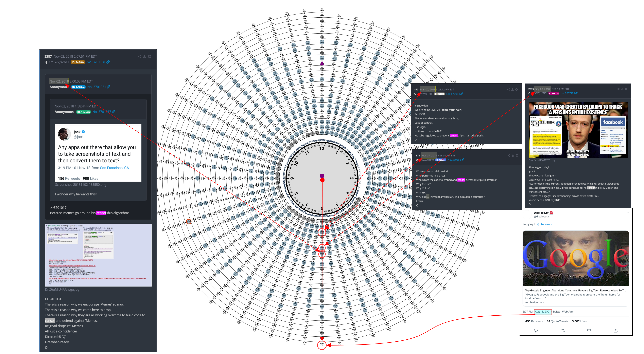Click the ID: ad0276 badge
Image resolution: width=644 pixels, height=354 pixels.
tap(554, 93)
